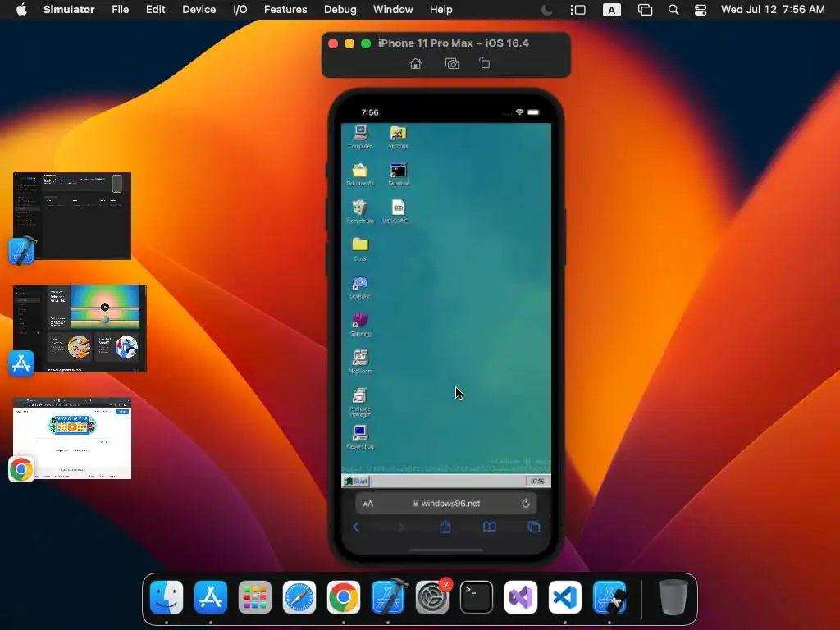Image resolution: width=840 pixels, height=630 pixels.
Task: Click the Stage Manager menu bar icon
Action: (x=578, y=10)
